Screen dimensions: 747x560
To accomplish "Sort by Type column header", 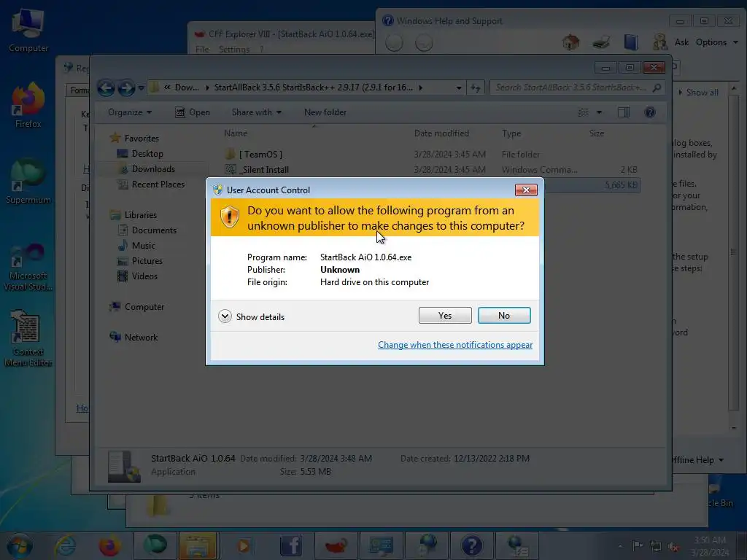I will pyautogui.click(x=511, y=133).
